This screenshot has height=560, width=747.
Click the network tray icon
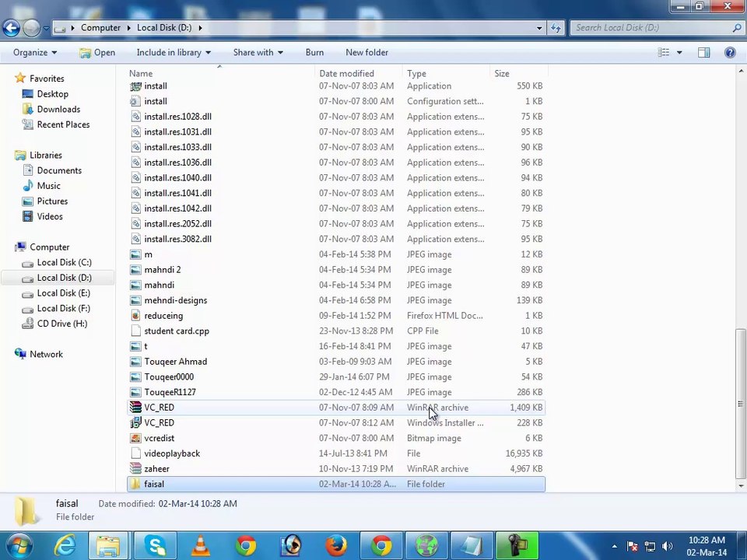(x=650, y=546)
